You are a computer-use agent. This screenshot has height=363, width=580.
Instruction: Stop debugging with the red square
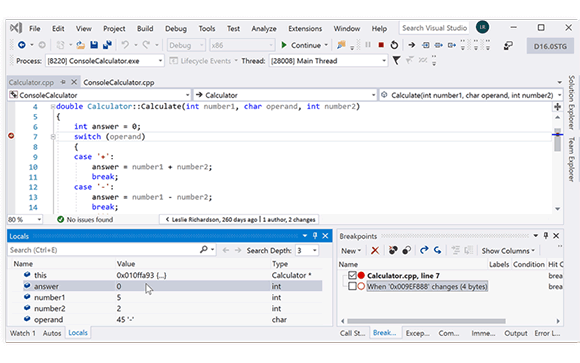pos(381,45)
